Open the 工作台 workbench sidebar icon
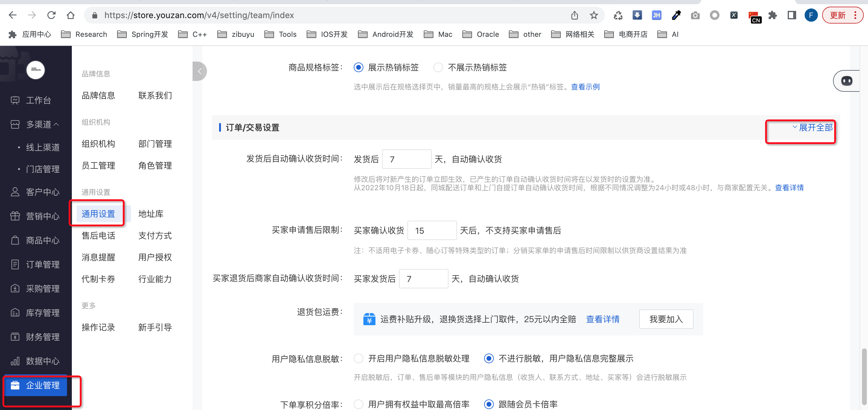 pyautogui.click(x=15, y=100)
